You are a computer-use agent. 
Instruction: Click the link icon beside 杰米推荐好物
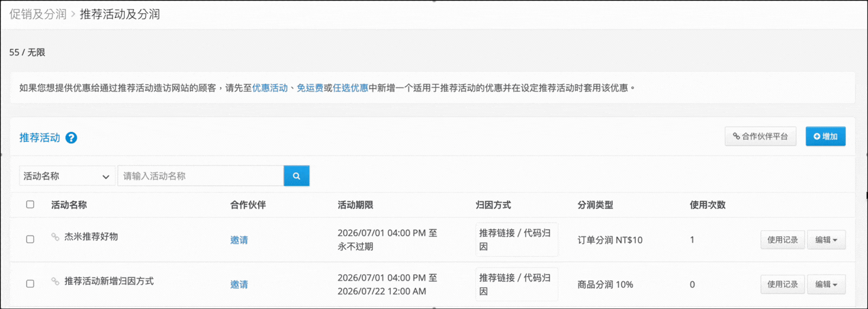pyautogui.click(x=55, y=237)
